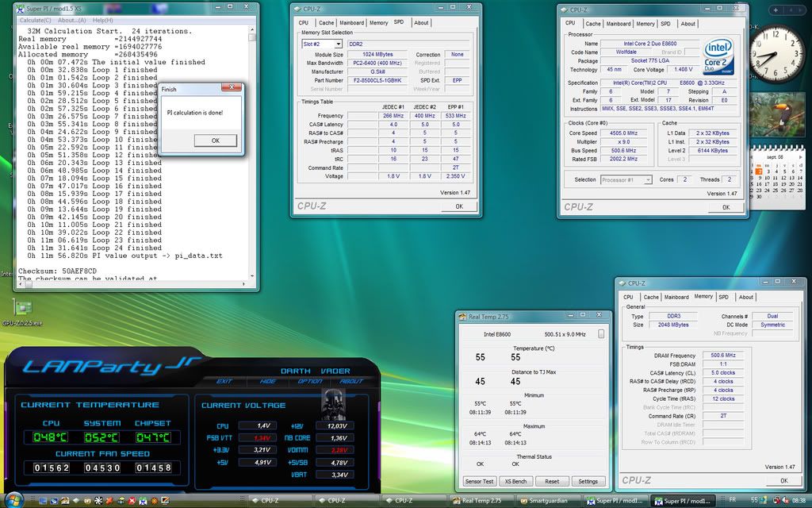This screenshot has height=508, width=812.
Task: Open the GPU-Z desktop shortcut
Action: click(23, 309)
